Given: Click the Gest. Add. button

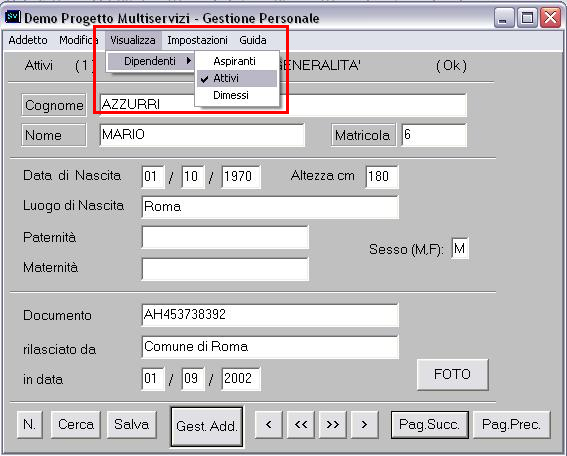Looking at the screenshot, I should click(207, 427).
